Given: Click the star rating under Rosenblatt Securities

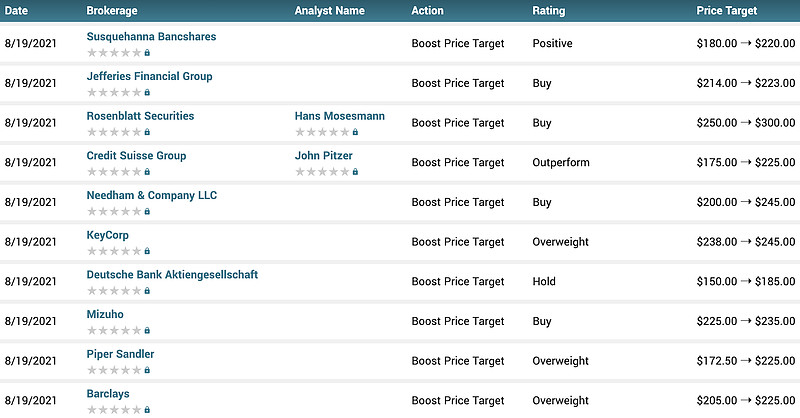Looking at the screenshot, I should pos(114,132).
